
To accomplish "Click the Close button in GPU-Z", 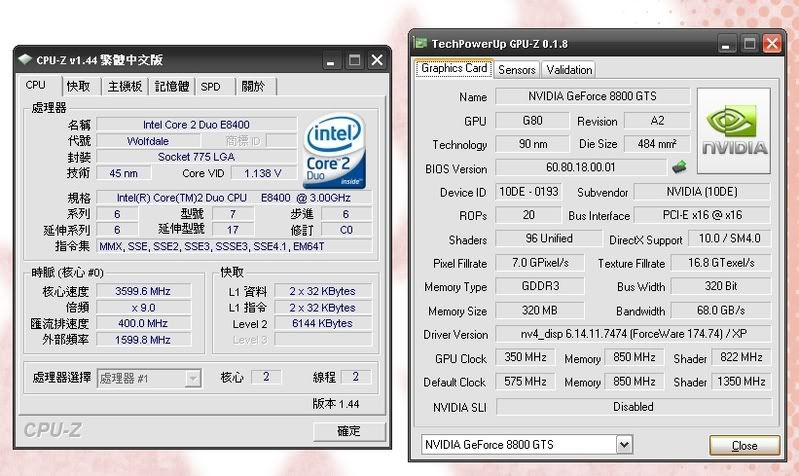I will [x=744, y=445].
